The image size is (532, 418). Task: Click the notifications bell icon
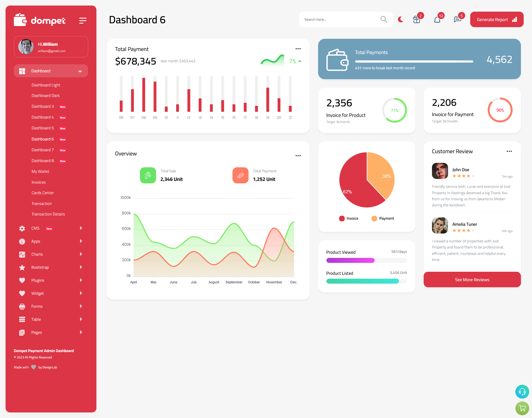click(438, 19)
